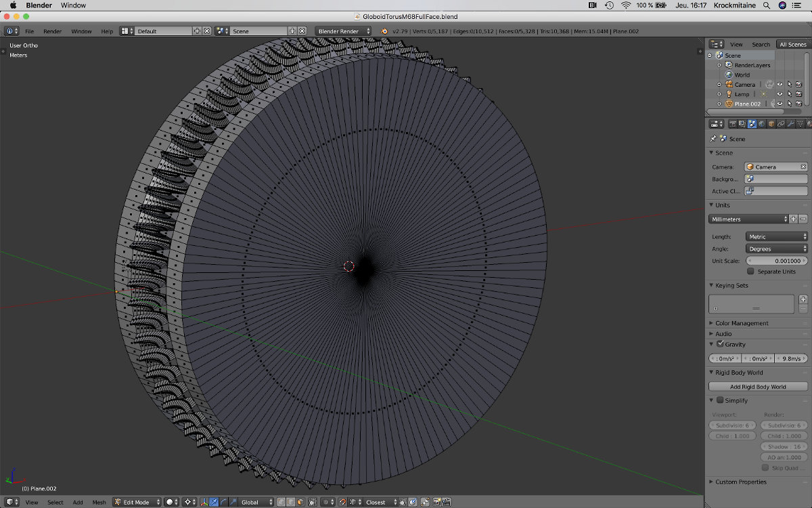
Task: Open the Add menu in 3D view header
Action: pos(78,502)
